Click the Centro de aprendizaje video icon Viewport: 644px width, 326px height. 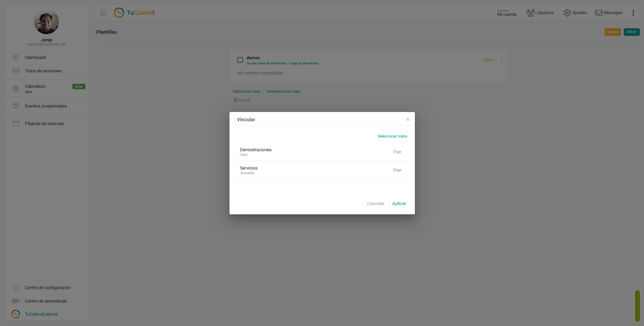(16, 301)
